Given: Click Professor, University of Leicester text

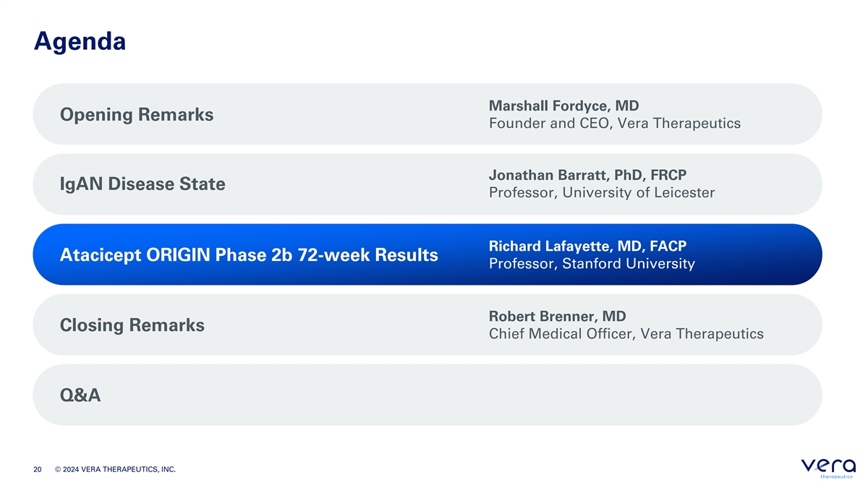Looking at the screenshot, I should [x=602, y=193].
